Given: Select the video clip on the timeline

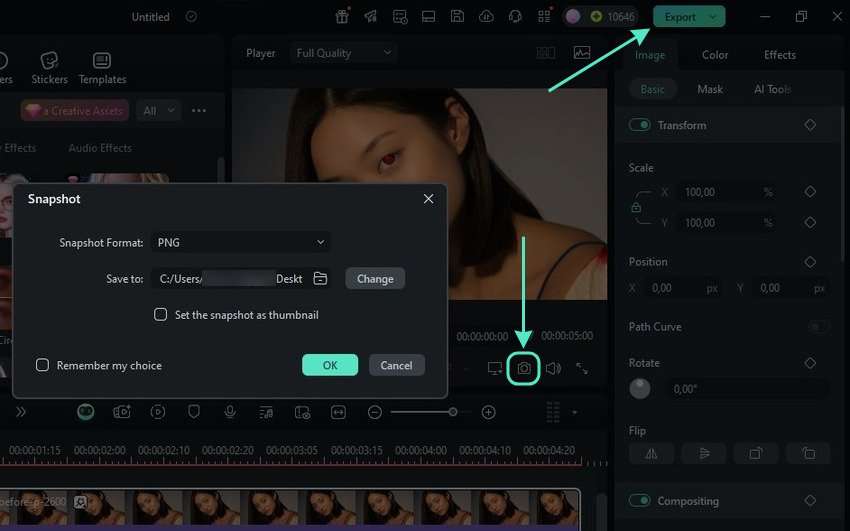Looking at the screenshot, I should [x=290, y=508].
